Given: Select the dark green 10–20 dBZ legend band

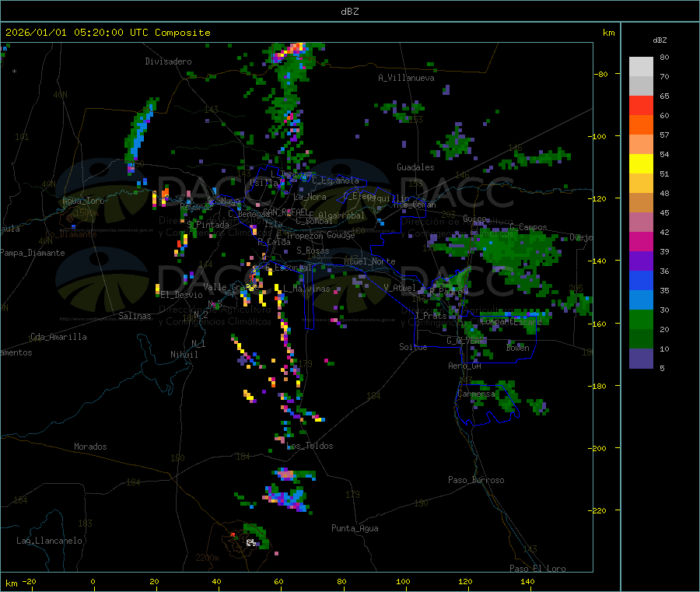Looking at the screenshot, I should [641, 339].
